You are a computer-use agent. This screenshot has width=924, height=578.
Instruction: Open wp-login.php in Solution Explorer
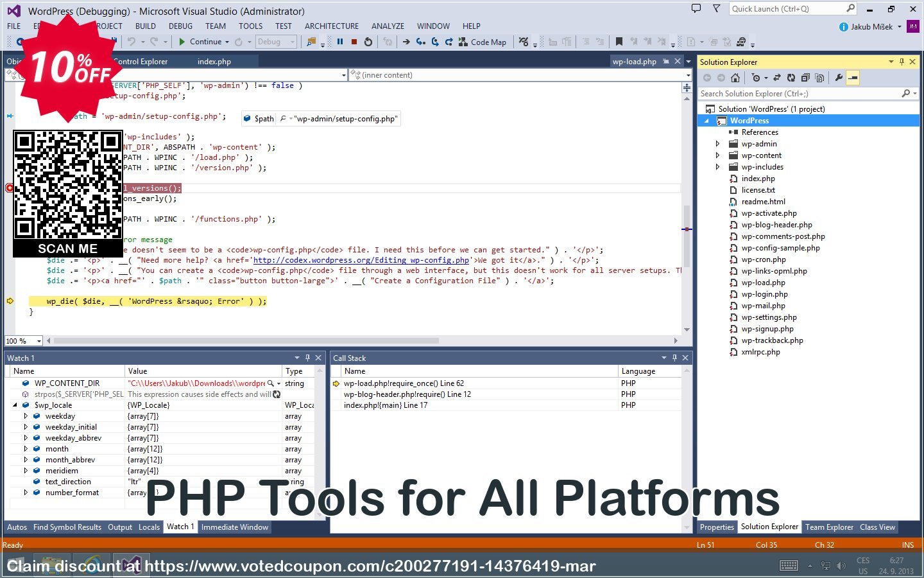764,294
